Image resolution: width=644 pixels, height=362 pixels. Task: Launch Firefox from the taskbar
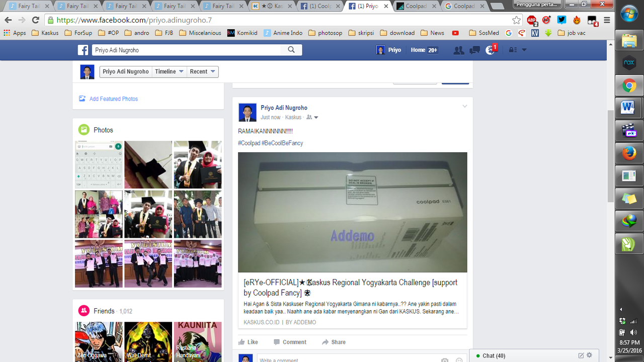click(x=629, y=153)
